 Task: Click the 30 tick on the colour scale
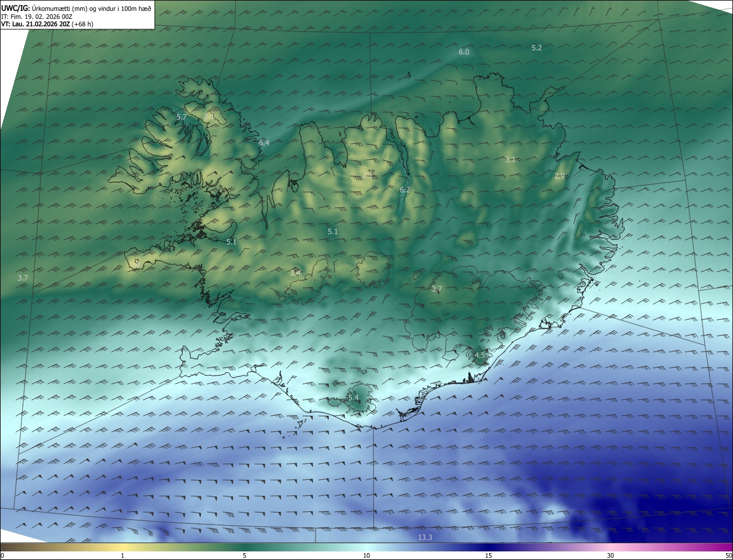[610, 555]
